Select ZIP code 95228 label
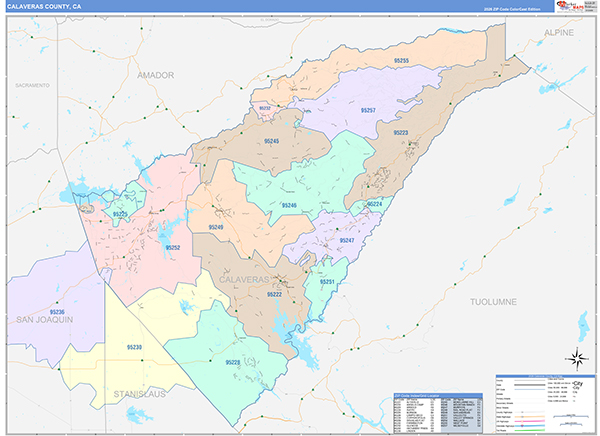 232,361
